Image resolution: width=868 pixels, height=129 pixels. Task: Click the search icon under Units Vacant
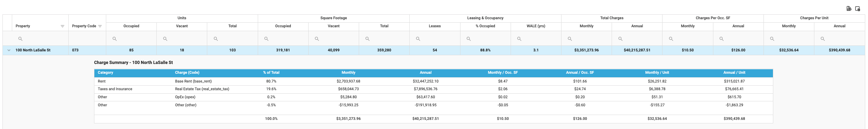point(165,39)
